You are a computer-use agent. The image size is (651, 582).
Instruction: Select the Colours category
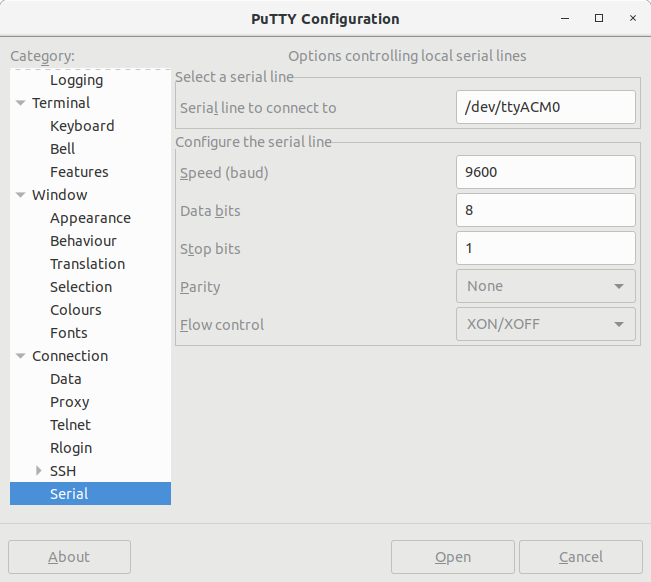click(x=76, y=310)
